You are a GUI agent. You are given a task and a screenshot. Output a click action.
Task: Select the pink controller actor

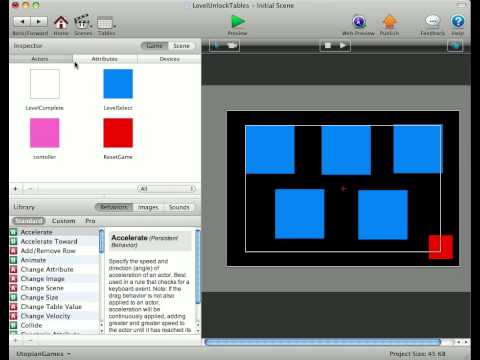(x=45, y=133)
